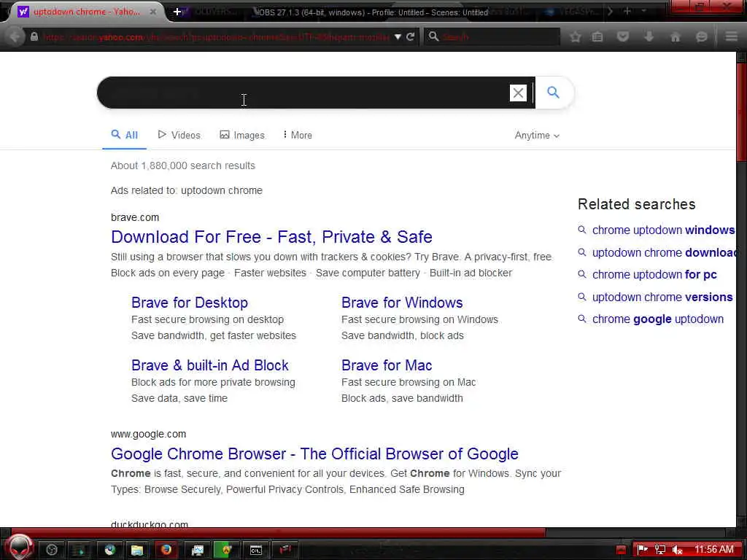Open the monitor picture taskbar icon

(197, 550)
